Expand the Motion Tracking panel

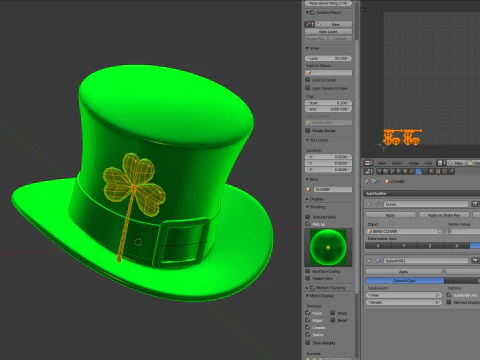[307, 287]
